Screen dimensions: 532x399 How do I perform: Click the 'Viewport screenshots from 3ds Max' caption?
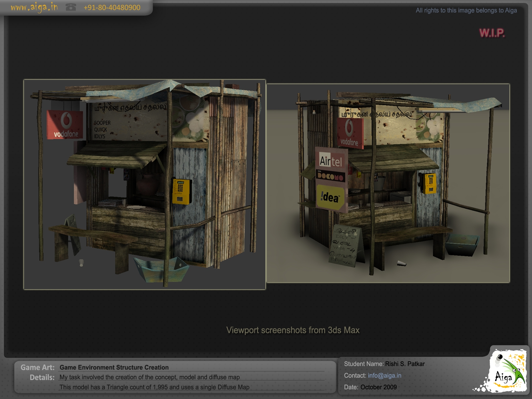[293, 330]
